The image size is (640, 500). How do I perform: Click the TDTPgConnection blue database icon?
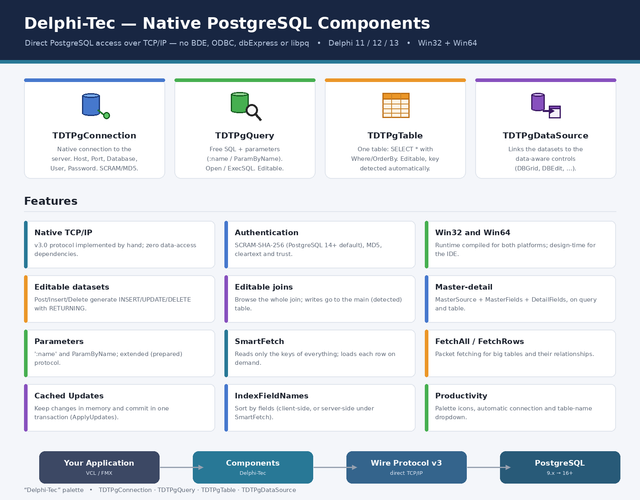point(96,106)
